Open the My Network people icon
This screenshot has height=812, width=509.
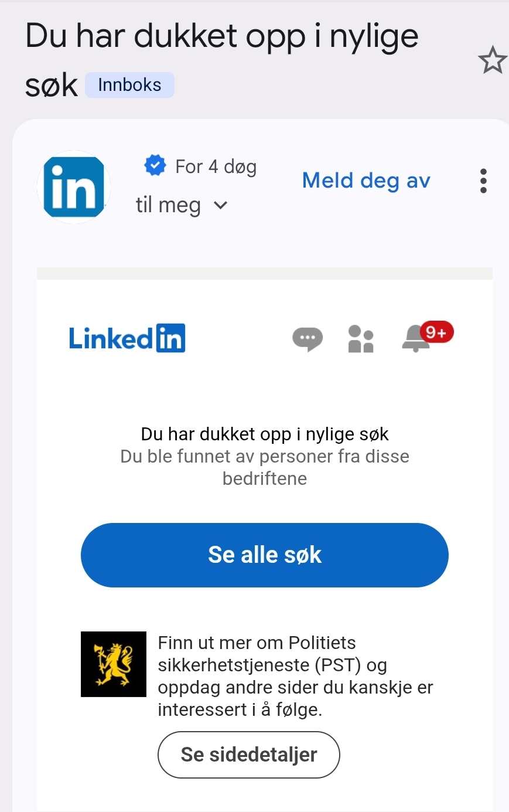click(361, 339)
